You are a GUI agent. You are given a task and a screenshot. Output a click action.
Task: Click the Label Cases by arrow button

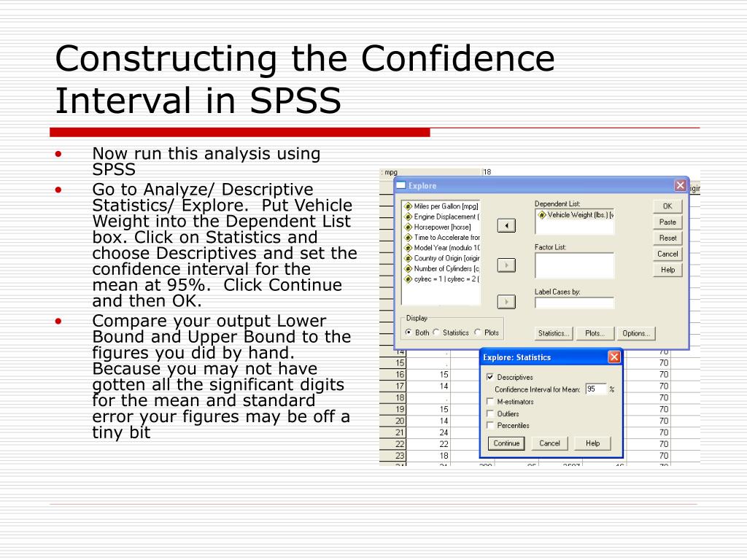tap(506, 302)
